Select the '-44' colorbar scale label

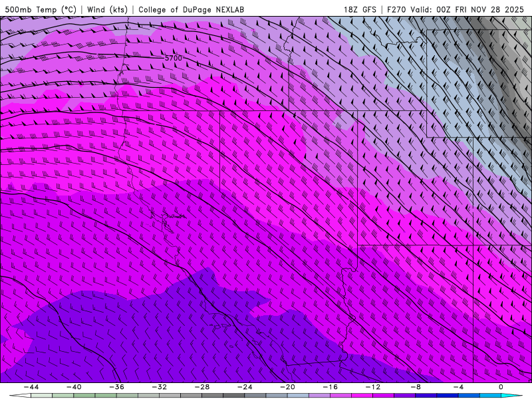click(31, 387)
